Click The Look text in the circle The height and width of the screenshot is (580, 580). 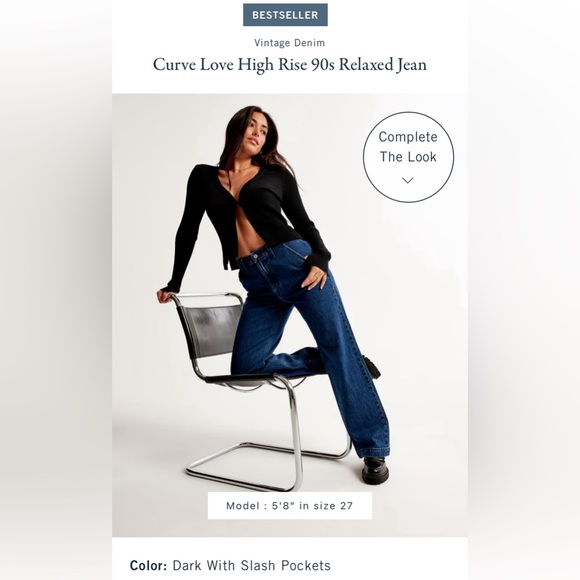[408, 157]
